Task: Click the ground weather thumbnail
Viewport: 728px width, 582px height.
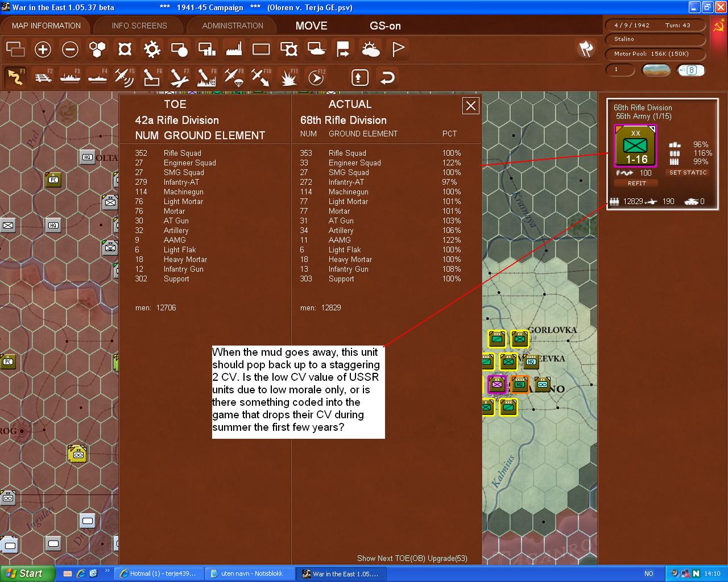Action: click(x=656, y=70)
